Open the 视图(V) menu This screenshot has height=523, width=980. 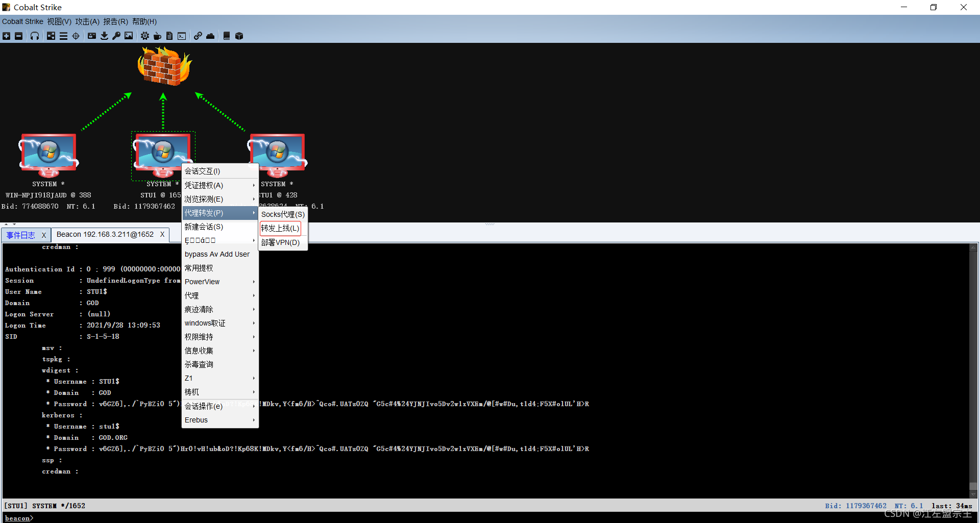click(x=59, y=21)
